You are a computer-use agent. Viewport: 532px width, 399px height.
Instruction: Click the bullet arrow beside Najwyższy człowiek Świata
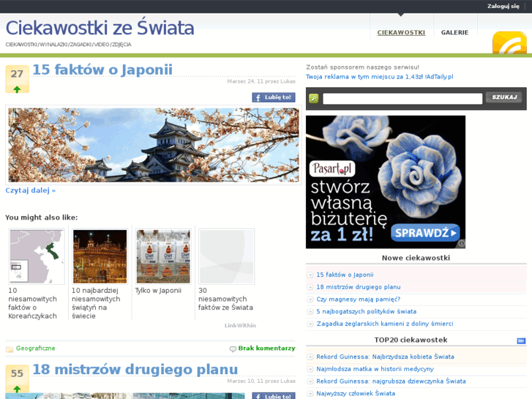pyautogui.click(x=310, y=394)
